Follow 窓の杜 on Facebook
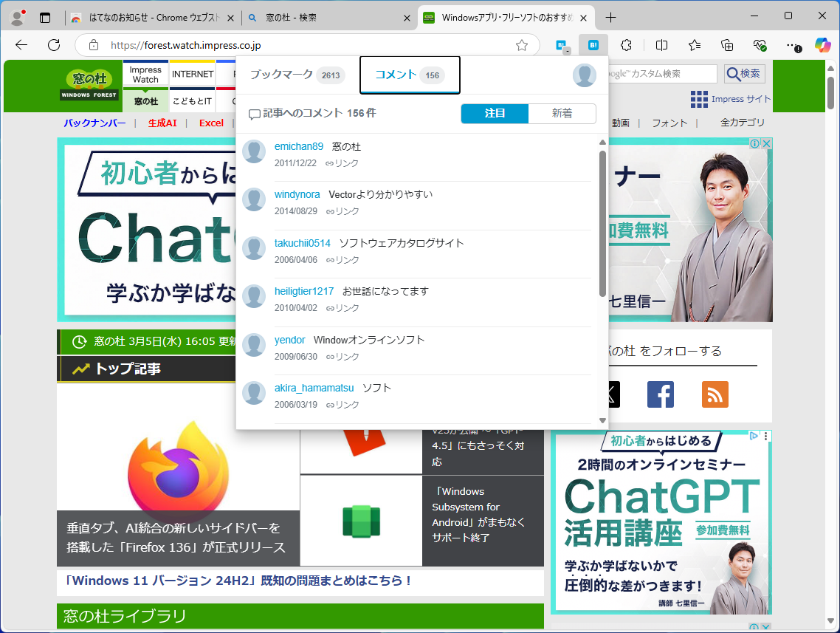This screenshot has width=840, height=633. coord(660,394)
